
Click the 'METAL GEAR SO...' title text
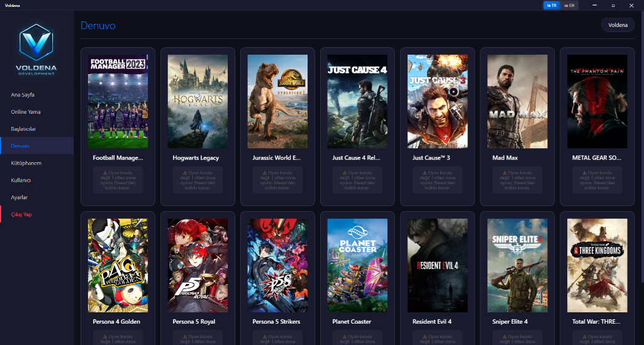coord(596,158)
